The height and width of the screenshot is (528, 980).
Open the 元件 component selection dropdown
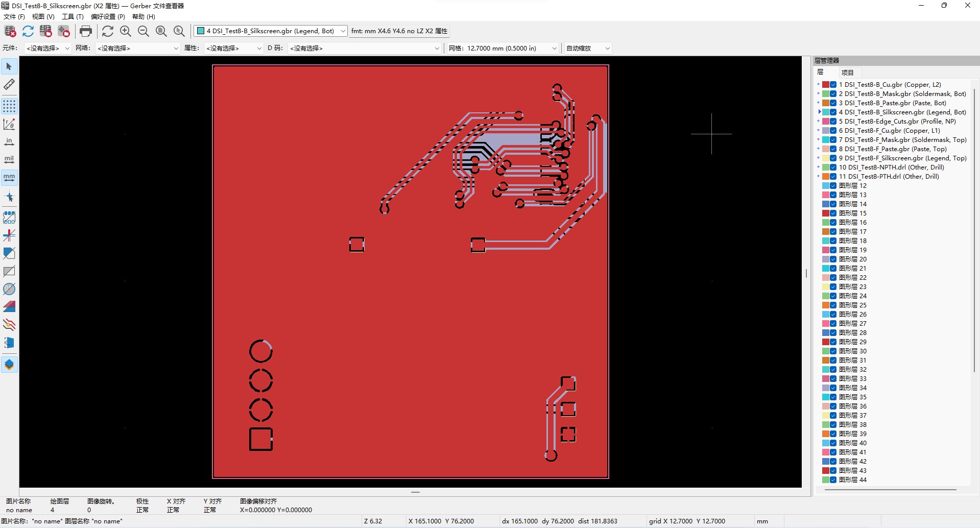pos(47,48)
